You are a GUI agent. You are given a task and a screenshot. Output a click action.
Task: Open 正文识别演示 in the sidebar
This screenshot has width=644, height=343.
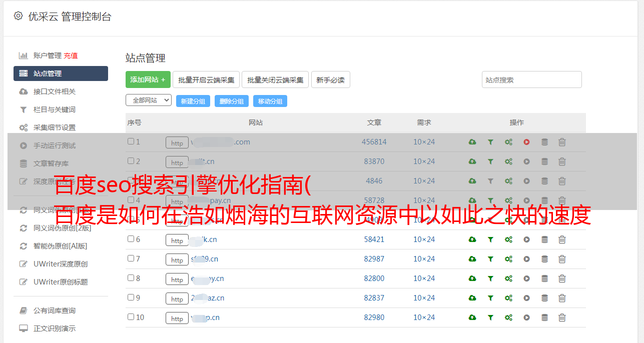coord(55,328)
